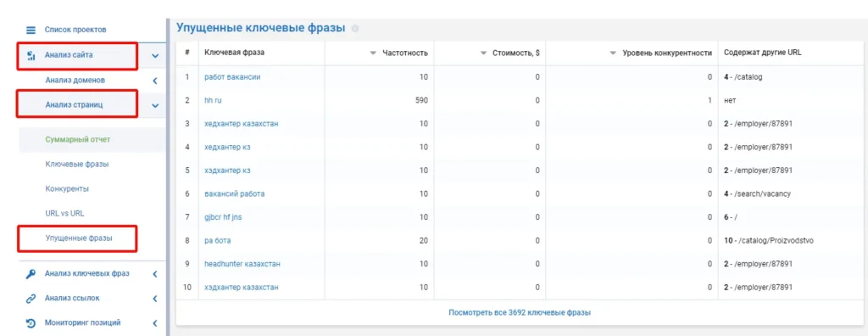The height and width of the screenshot is (336, 868).
Task: Click the URL cell 10 - /catalog/Proizvodstvo
Action: 768,241
